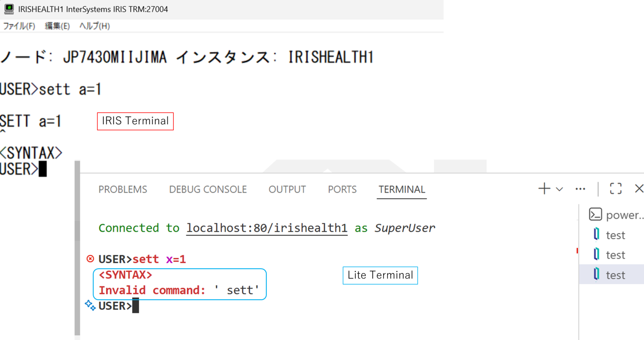The height and width of the screenshot is (340, 644).
Task: Click the sparkle icon beside USER> prompt
Action: click(x=90, y=305)
